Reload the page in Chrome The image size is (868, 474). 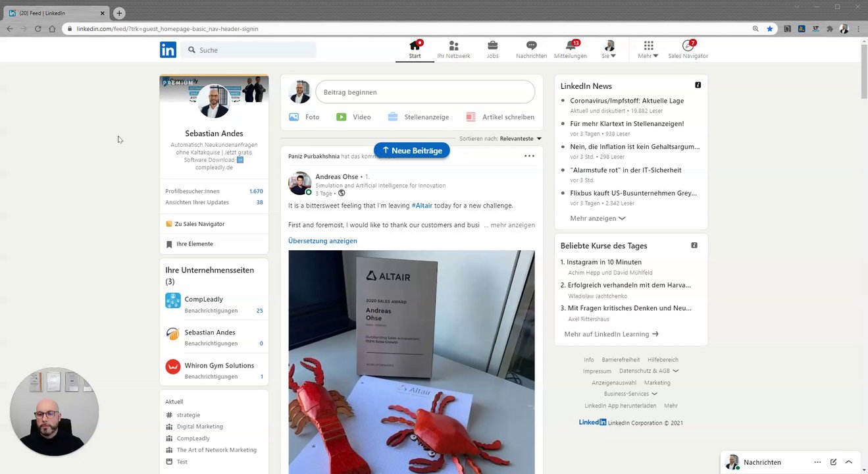coord(38,29)
